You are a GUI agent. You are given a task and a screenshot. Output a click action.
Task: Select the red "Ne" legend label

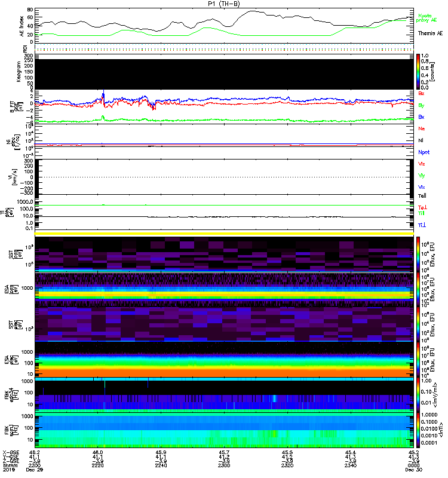click(422, 128)
